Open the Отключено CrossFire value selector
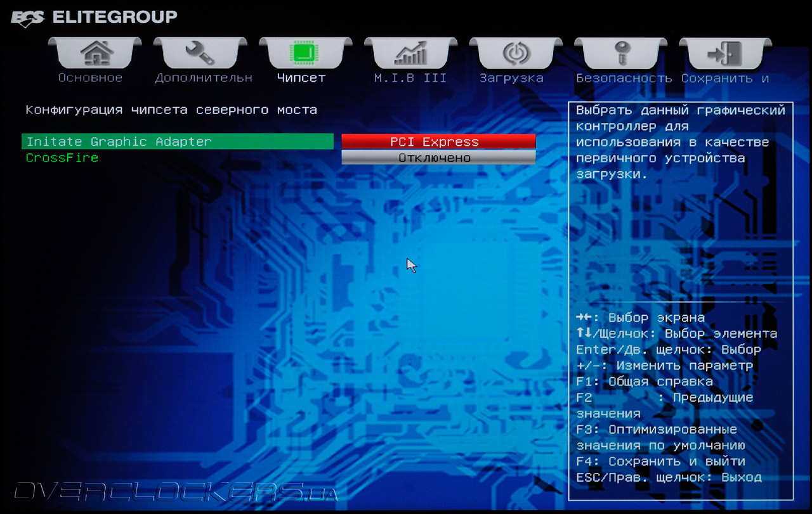 tap(438, 158)
